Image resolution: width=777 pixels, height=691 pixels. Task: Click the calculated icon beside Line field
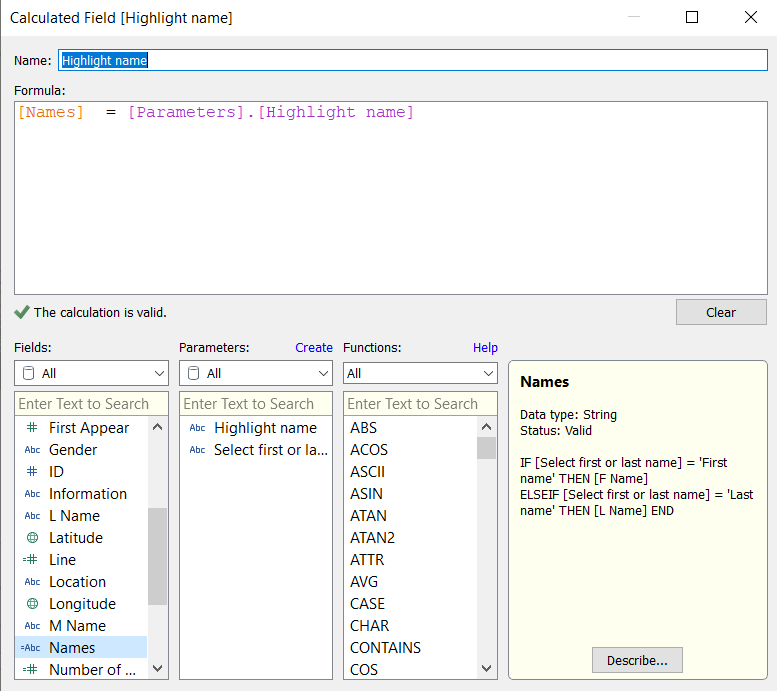click(x=32, y=560)
